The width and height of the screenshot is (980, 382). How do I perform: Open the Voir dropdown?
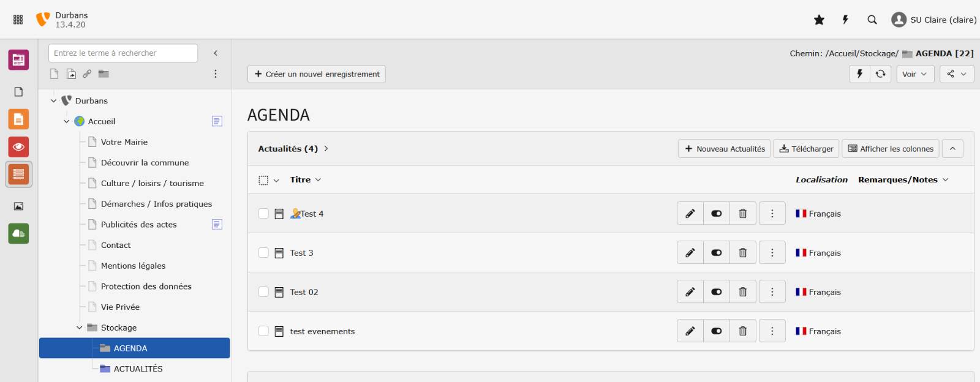click(914, 74)
